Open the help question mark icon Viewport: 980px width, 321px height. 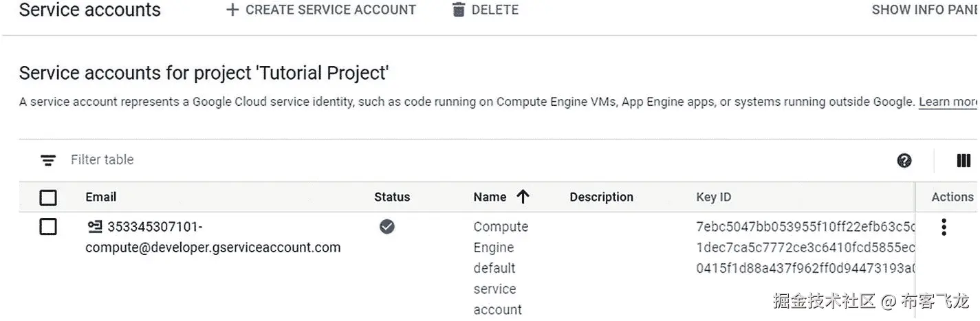(904, 160)
